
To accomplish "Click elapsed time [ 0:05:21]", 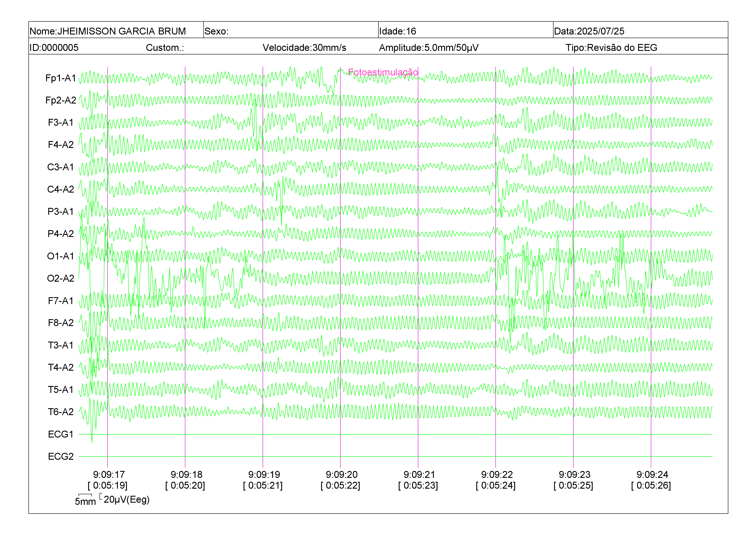I will tap(263, 485).
